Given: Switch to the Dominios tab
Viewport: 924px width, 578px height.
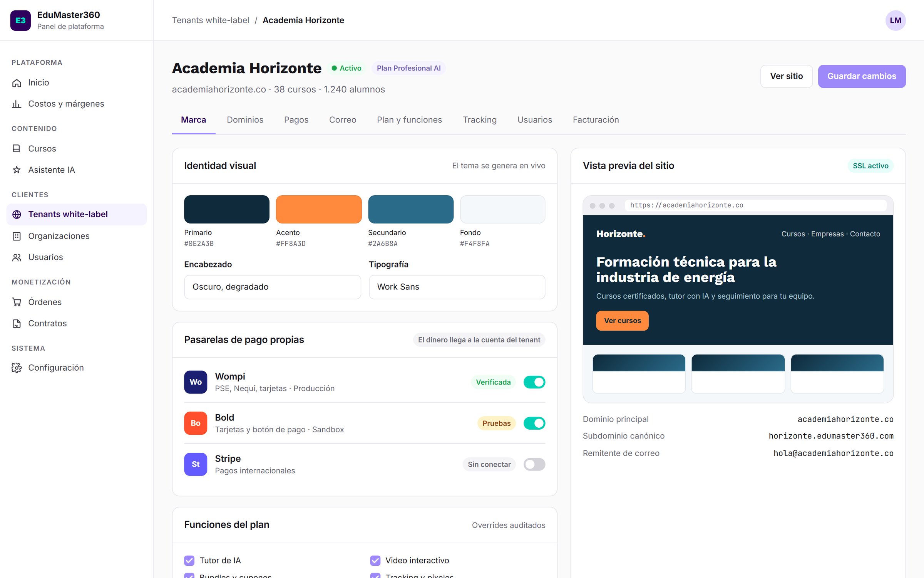Looking at the screenshot, I should [x=245, y=120].
